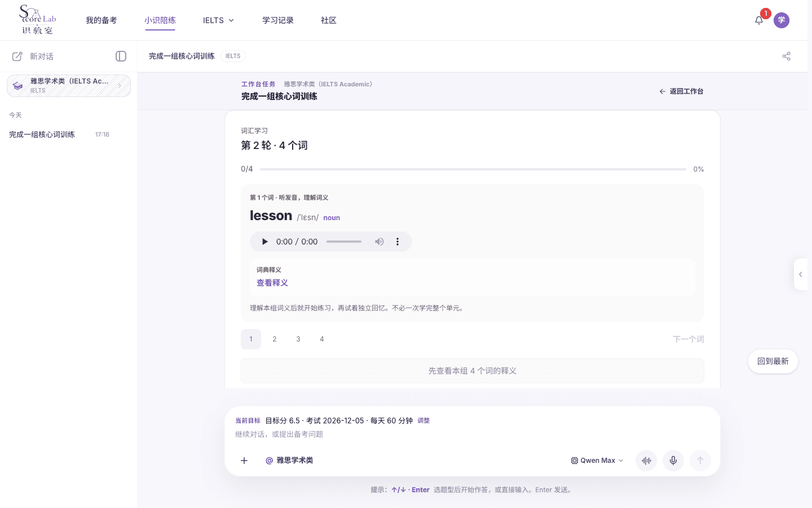Click 先查看本组 4 个词的释义 button
This screenshot has width=812, height=508.
(x=473, y=371)
